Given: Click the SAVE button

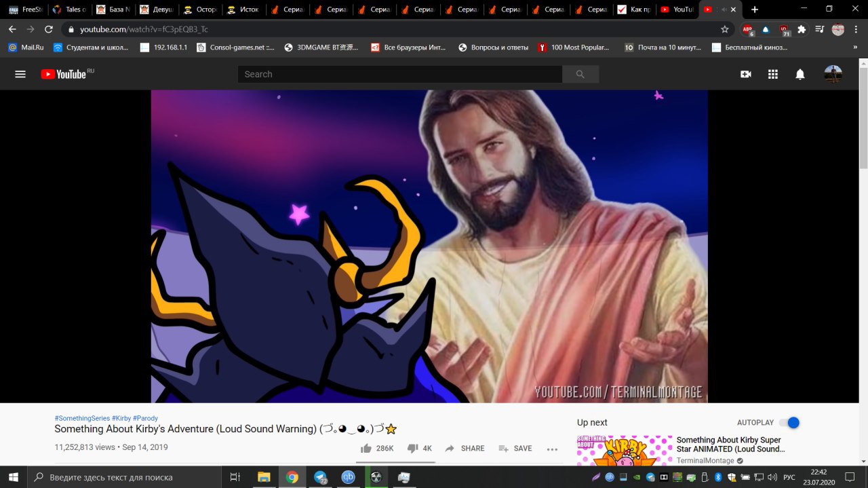Looking at the screenshot, I should (x=515, y=449).
